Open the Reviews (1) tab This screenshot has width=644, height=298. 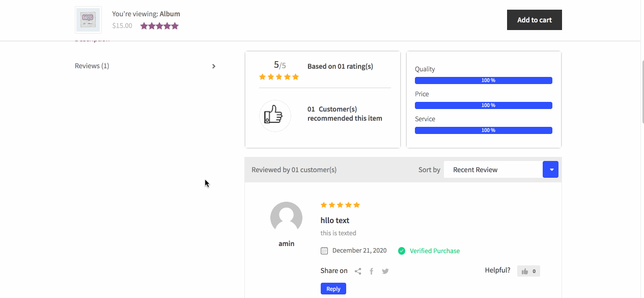point(92,66)
